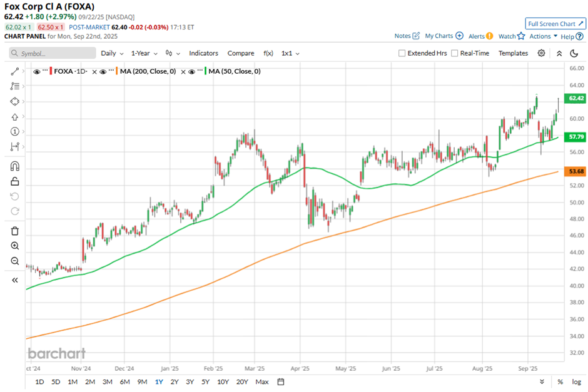
Task: Open the My Charts link
Action: pos(444,36)
